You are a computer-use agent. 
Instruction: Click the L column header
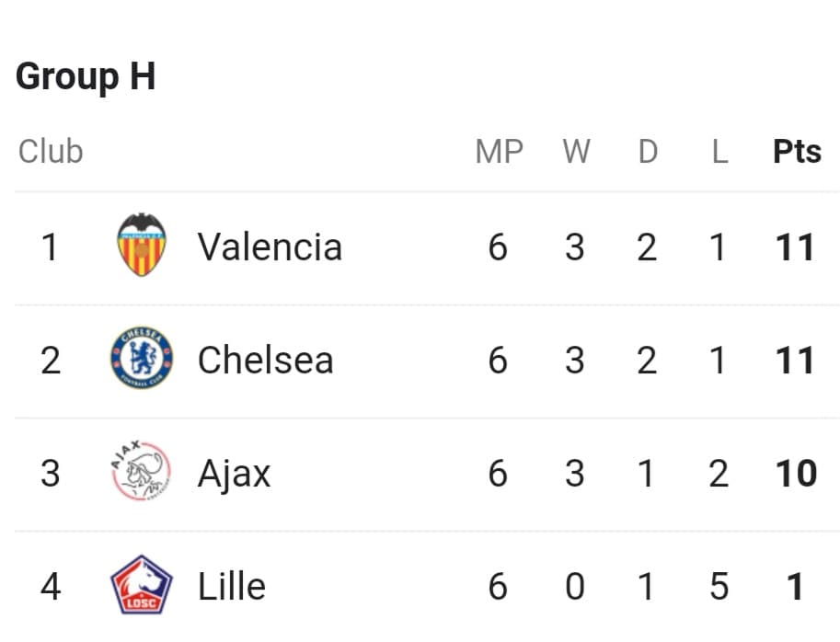tap(719, 151)
